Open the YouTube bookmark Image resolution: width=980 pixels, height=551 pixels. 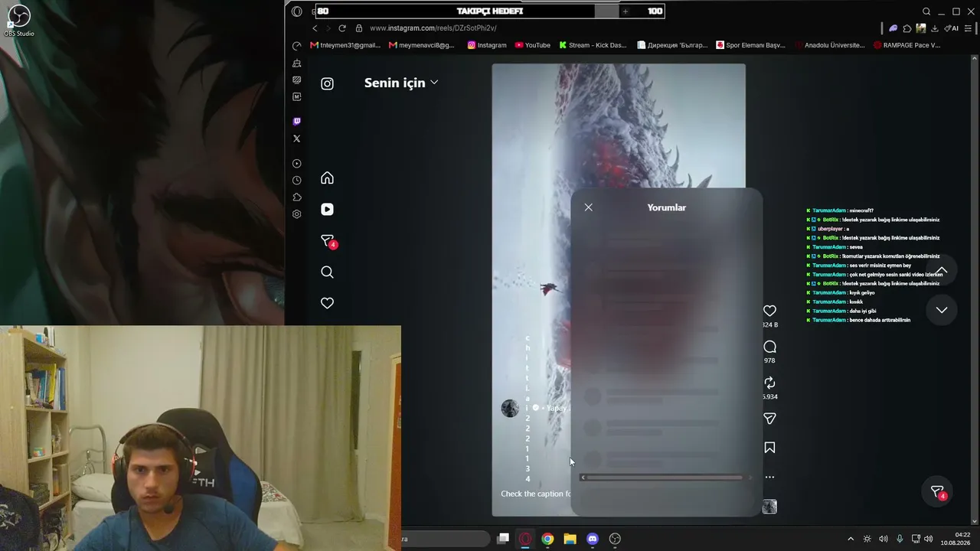click(533, 45)
